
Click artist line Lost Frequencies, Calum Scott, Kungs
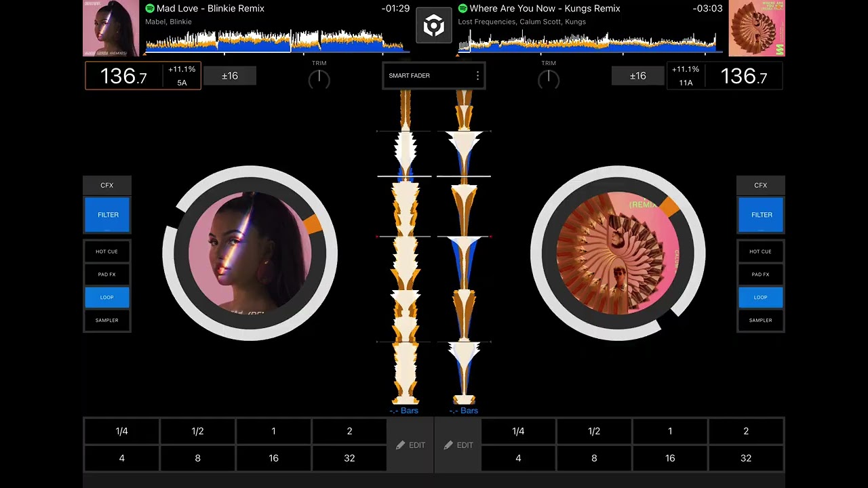click(x=522, y=22)
